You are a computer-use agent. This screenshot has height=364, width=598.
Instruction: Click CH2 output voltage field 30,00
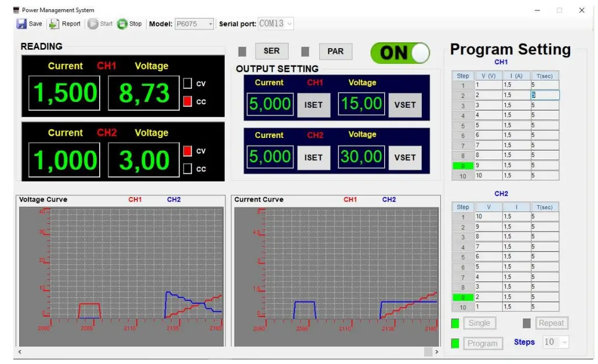point(361,157)
